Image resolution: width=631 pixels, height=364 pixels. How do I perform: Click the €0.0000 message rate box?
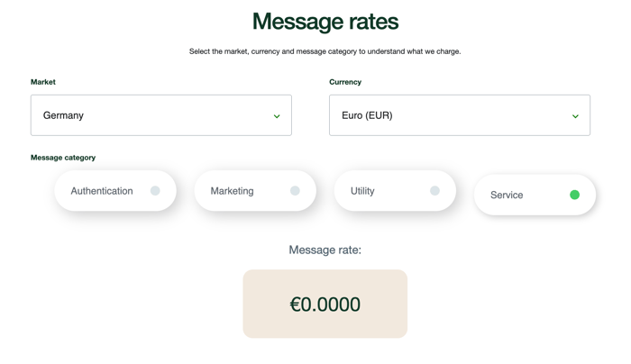click(x=325, y=304)
